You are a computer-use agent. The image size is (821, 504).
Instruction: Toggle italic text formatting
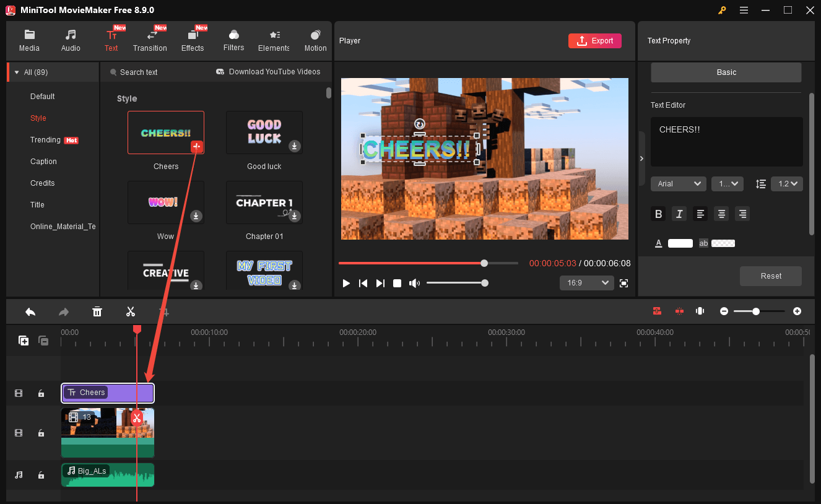point(679,214)
